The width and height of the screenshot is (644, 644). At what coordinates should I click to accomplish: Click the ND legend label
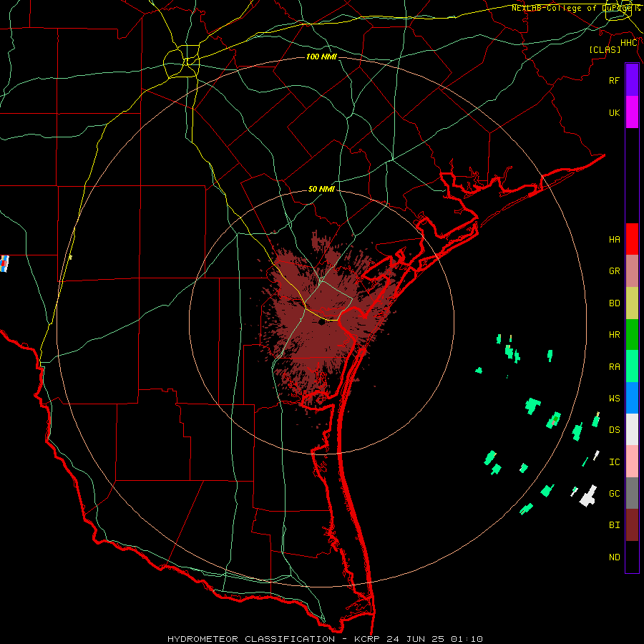614,557
